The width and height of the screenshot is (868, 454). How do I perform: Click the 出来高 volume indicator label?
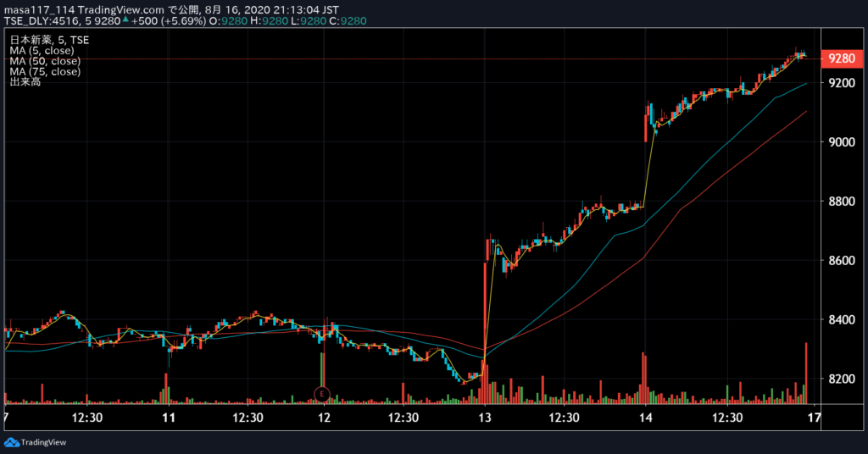click(x=25, y=82)
